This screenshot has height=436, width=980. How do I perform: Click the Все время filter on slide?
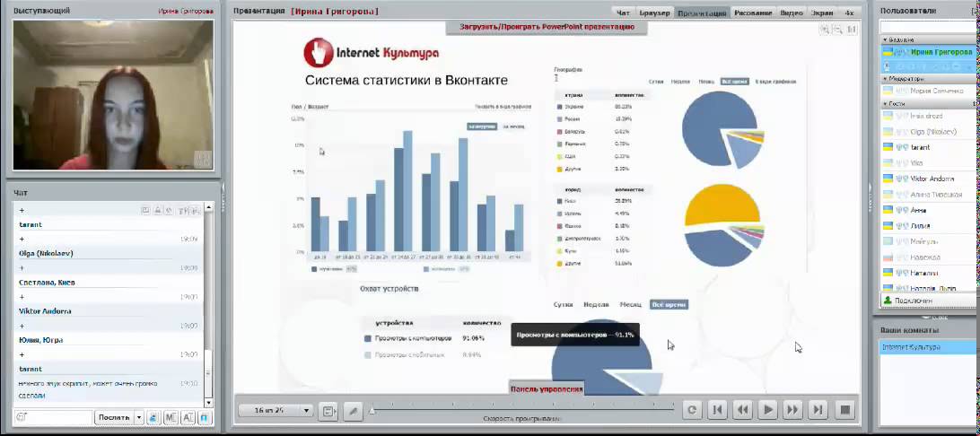(669, 304)
